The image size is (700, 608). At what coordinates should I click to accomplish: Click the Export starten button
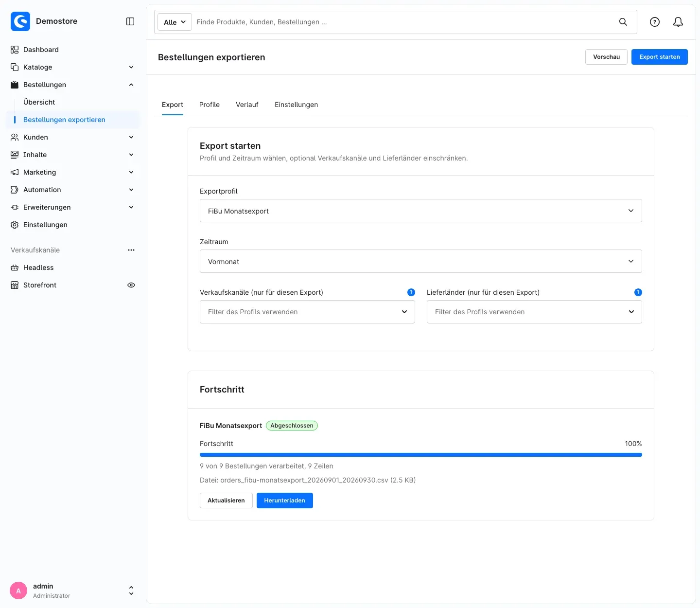[x=659, y=57]
